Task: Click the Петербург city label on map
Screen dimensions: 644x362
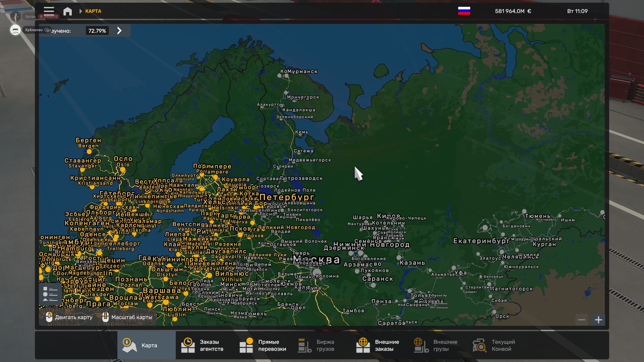Action: [287, 197]
